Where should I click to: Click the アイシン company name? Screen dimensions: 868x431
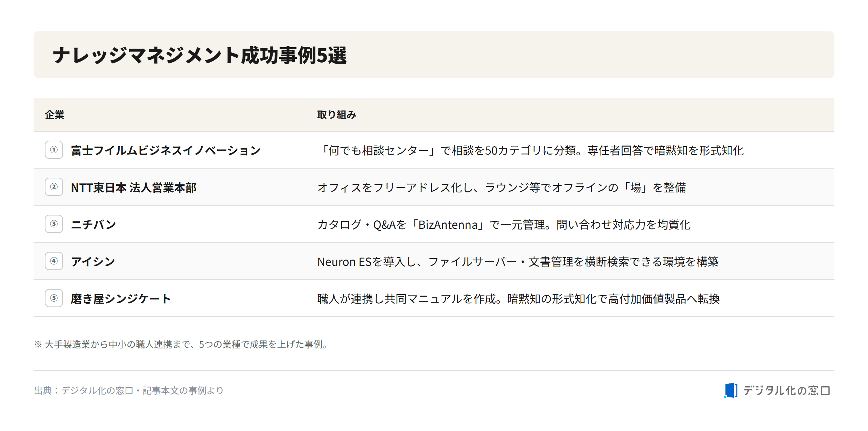(x=93, y=262)
